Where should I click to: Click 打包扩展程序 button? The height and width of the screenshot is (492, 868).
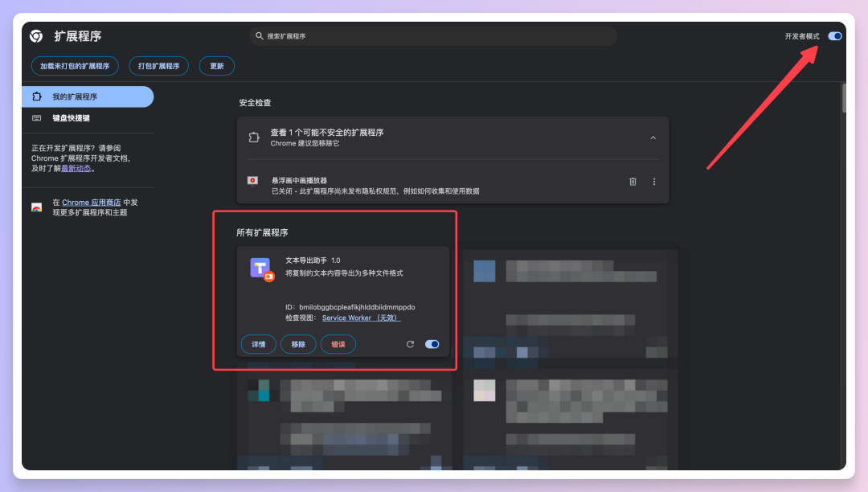coord(159,66)
